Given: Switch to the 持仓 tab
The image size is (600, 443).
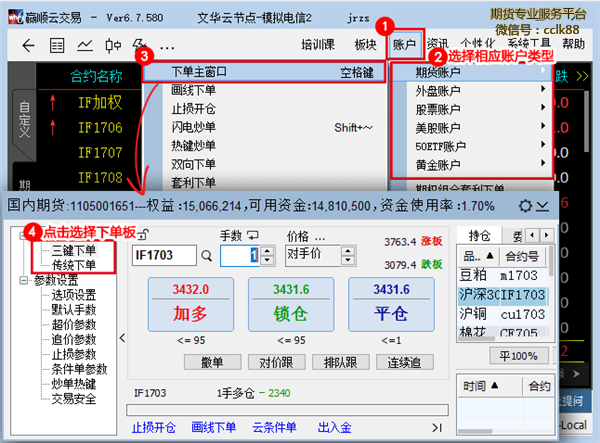Looking at the screenshot, I should (x=479, y=235).
